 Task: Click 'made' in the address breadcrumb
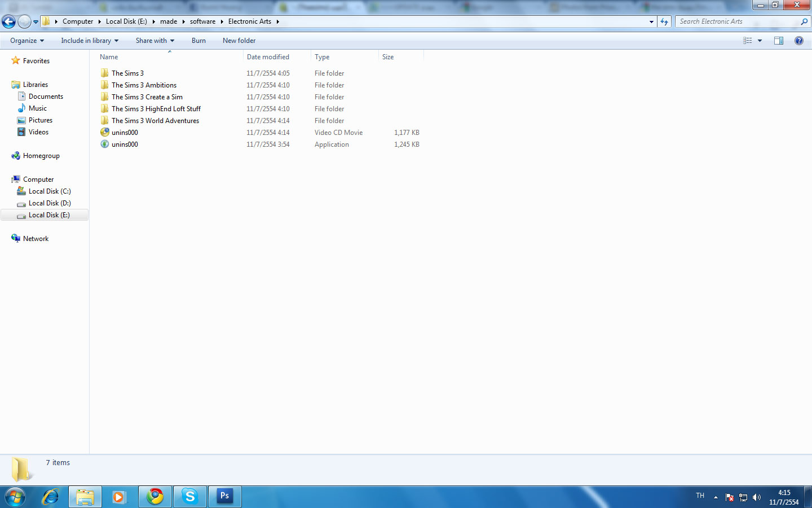(x=169, y=21)
